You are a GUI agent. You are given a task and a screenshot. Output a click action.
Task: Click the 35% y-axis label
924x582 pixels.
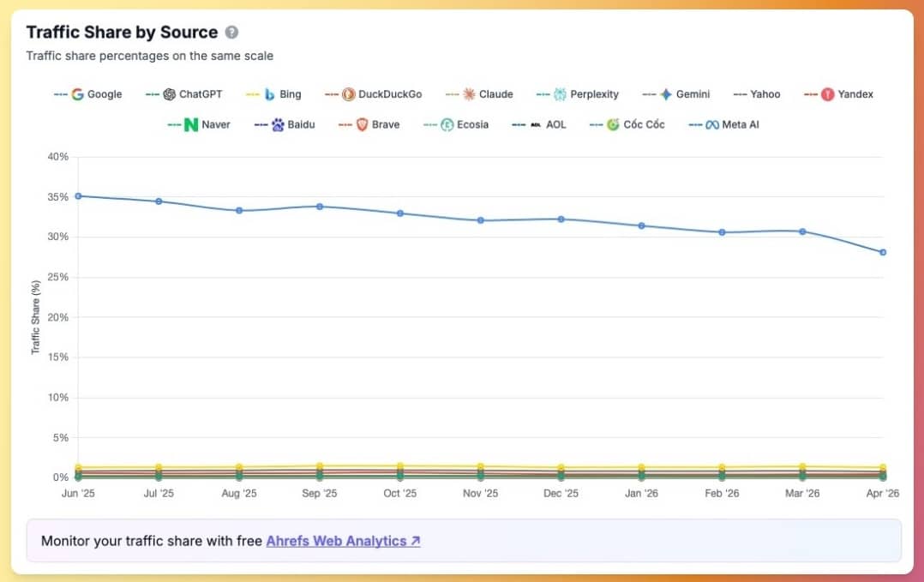click(57, 197)
